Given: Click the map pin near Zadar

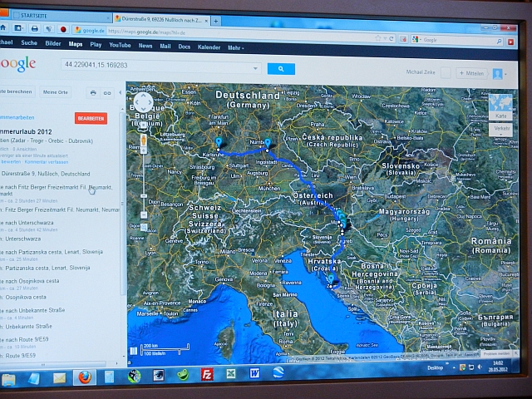Looking at the screenshot, I should click(331, 279).
